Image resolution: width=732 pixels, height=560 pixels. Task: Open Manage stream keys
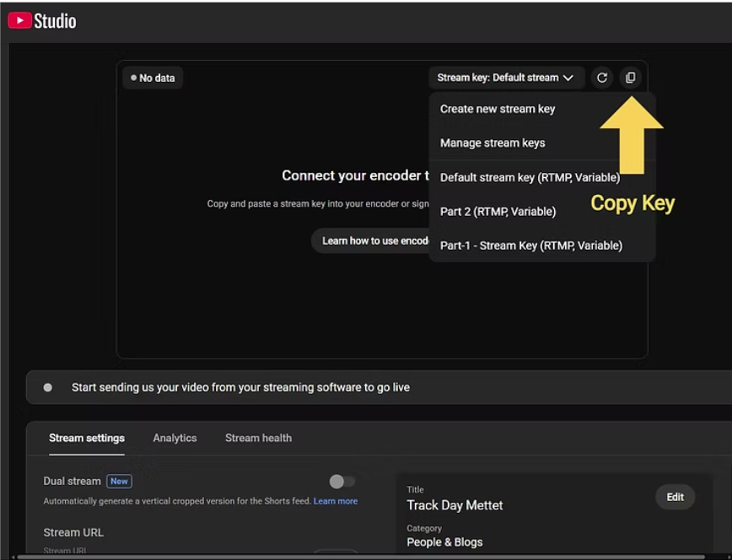pos(492,143)
